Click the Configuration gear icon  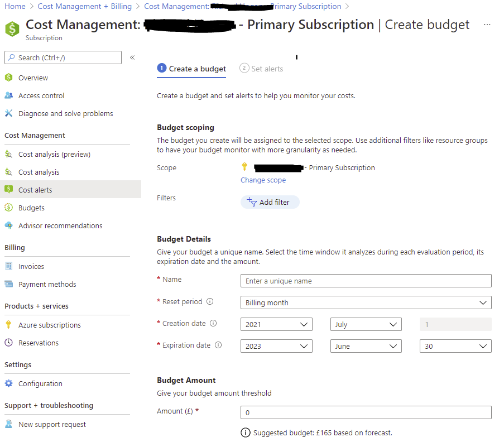coord(8,383)
